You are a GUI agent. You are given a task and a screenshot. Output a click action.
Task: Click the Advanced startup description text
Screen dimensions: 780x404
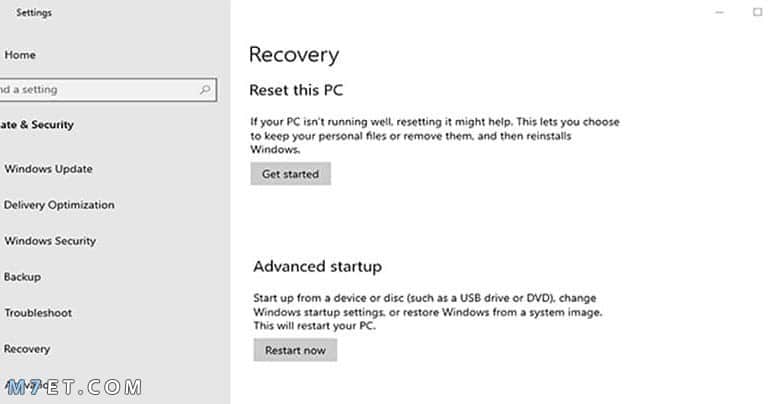click(x=428, y=312)
